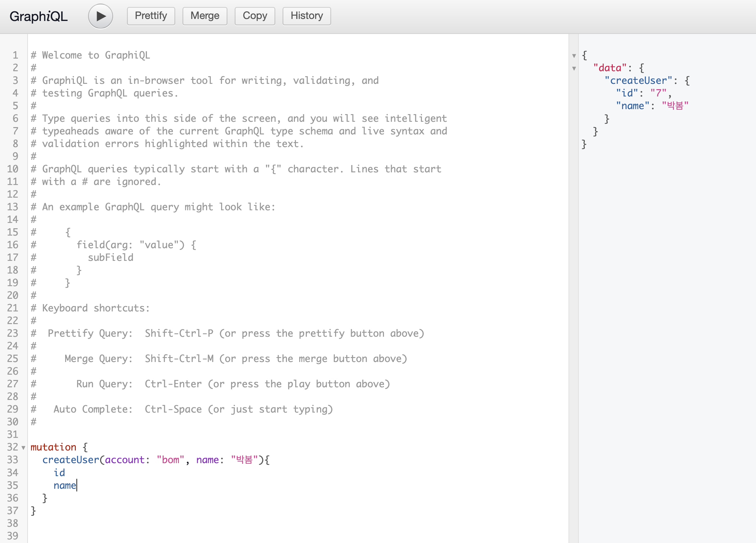Click line number 33 in the gutter

(x=13, y=459)
